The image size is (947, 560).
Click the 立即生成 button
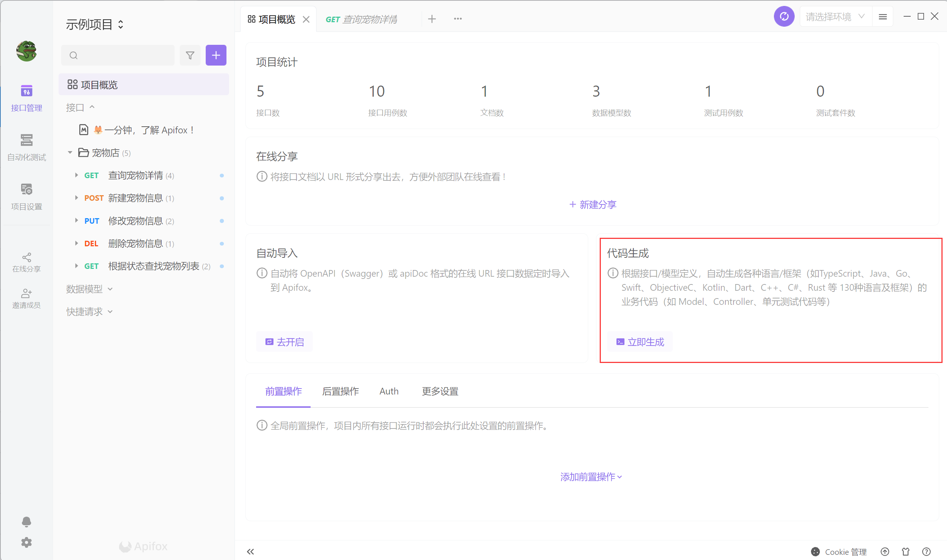click(640, 342)
